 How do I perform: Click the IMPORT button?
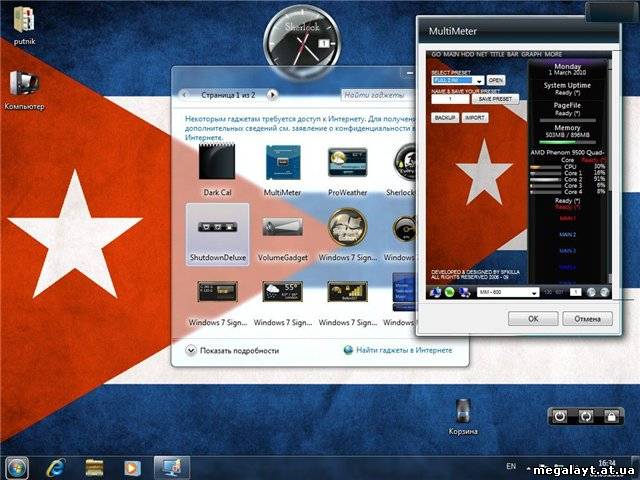(474, 118)
